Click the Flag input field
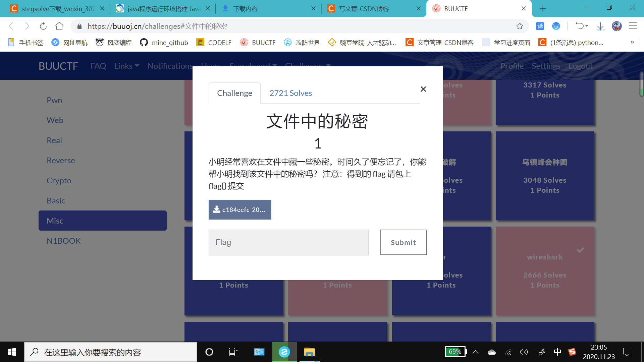644x362 pixels. click(288, 242)
